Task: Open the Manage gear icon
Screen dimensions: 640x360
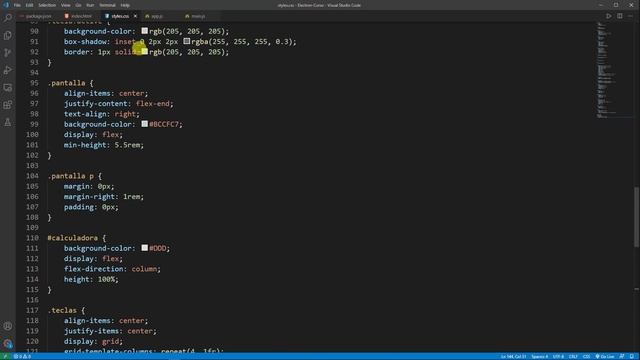Action: click(x=8, y=344)
